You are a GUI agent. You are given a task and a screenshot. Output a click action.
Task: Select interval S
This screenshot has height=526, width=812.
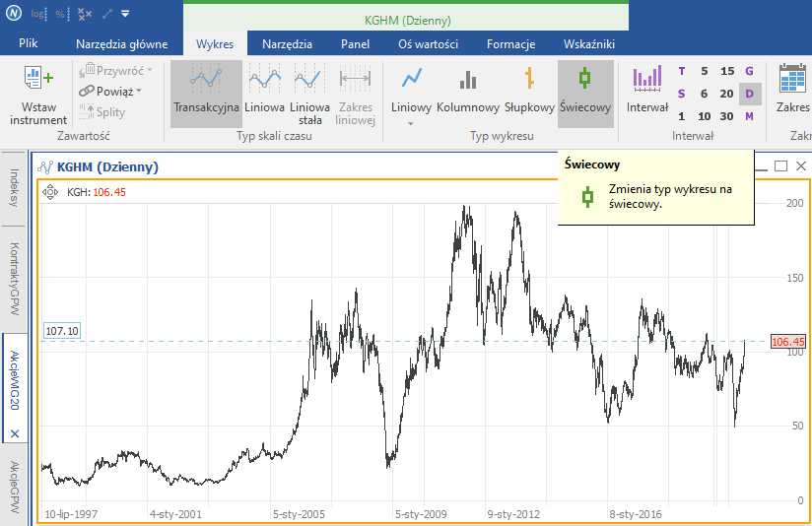pyautogui.click(x=682, y=94)
